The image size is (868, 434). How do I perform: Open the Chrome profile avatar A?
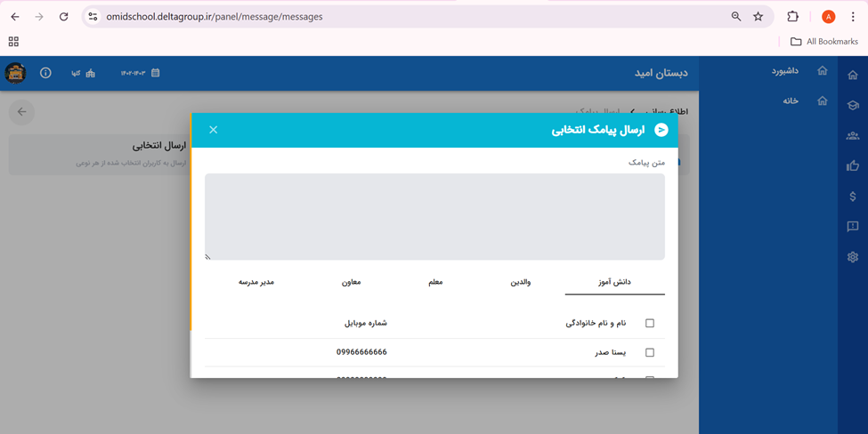click(828, 17)
